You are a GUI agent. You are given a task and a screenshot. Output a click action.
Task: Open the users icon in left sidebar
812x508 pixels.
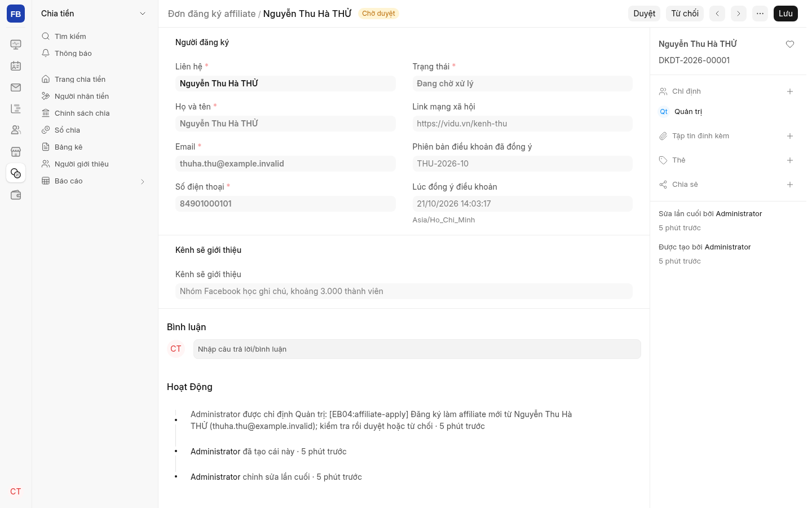pos(16,130)
